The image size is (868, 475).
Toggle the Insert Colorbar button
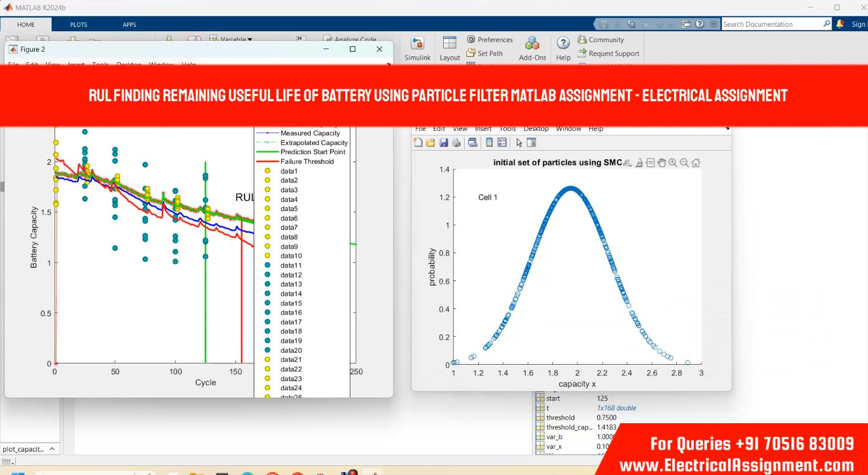pyautogui.click(x=489, y=143)
